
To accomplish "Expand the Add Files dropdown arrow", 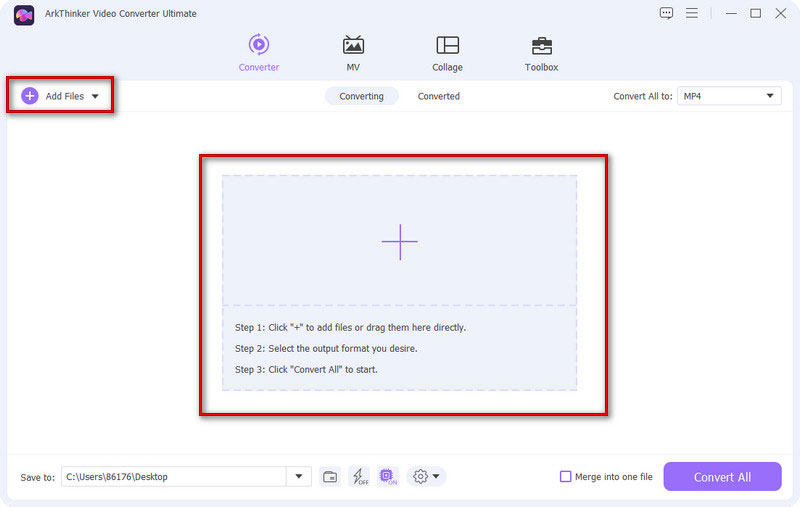I will coord(95,96).
